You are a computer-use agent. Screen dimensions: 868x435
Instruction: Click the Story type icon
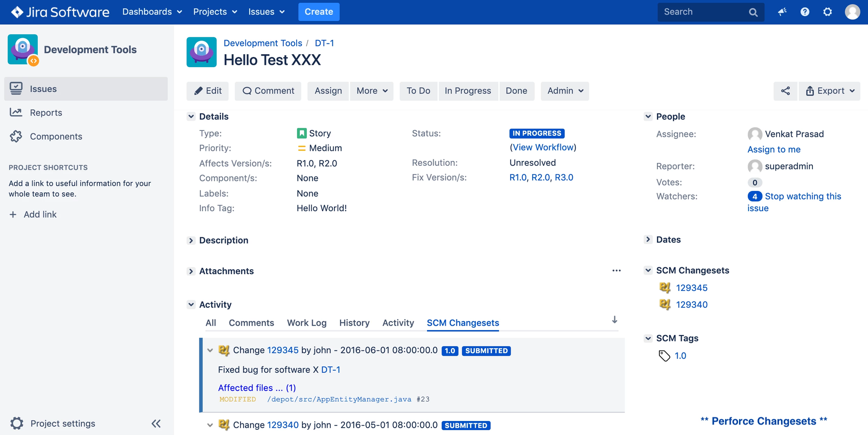[302, 133]
